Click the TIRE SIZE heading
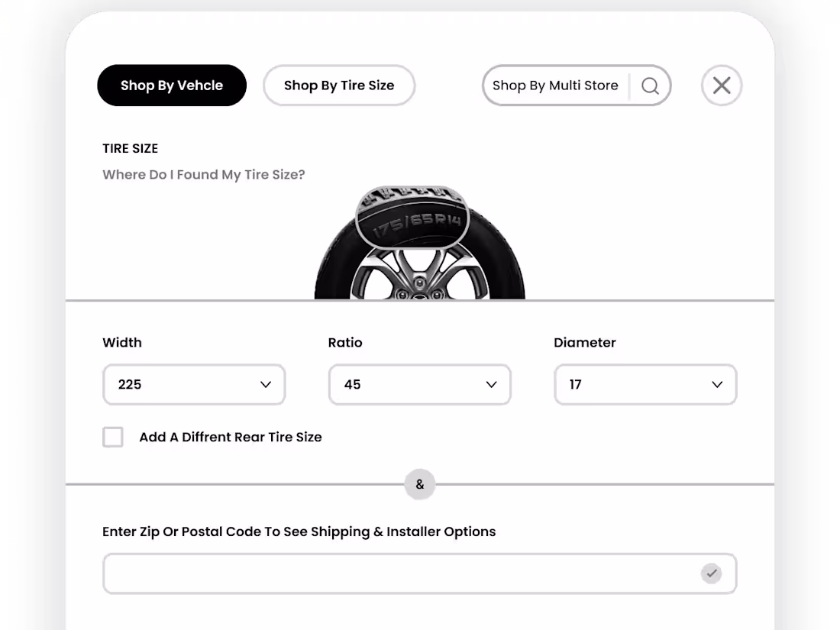The image size is (840, 630). 130,148
